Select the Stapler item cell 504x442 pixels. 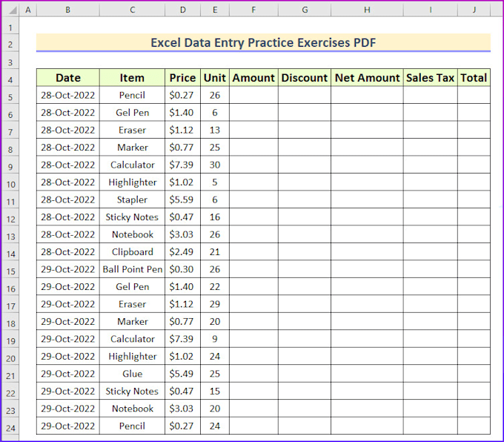coord(133,199)
